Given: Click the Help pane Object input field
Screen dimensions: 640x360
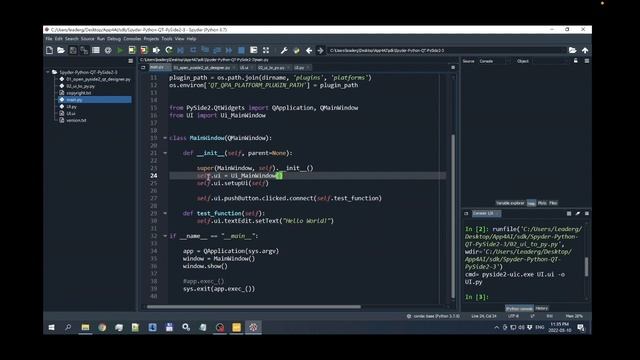Looking at the screenshot, I should click(x=549, y=61).
